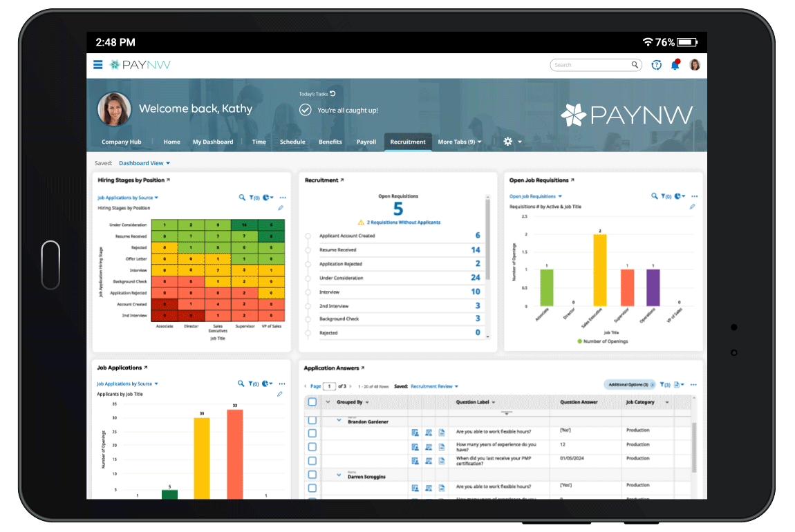795x532 pixels.
Task: Edit the Applicants by Job Title chart title
Action: pyautogui.click(x=279, y=394)
